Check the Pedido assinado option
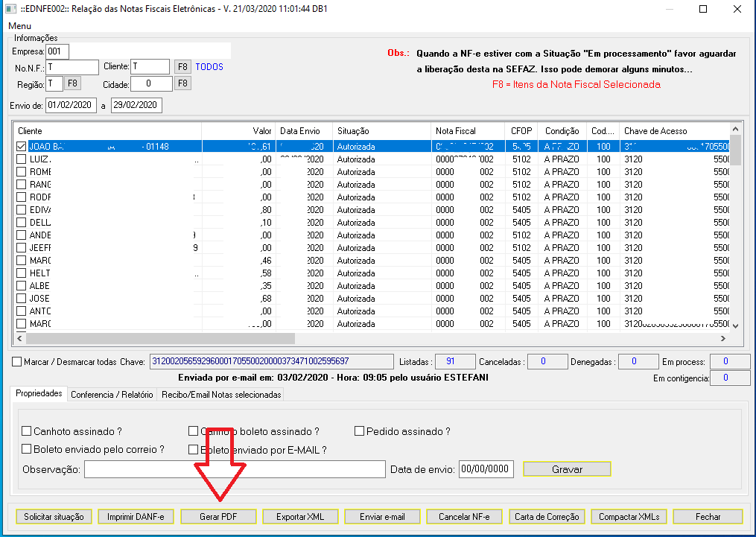The height and width of the screenshot is (537, 756). click(360, 431)
